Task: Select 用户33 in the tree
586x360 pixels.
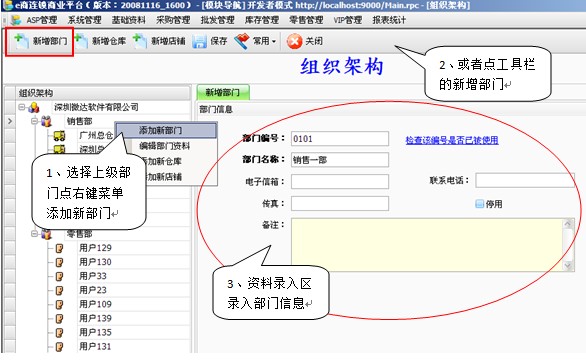Action: [93, 276]
